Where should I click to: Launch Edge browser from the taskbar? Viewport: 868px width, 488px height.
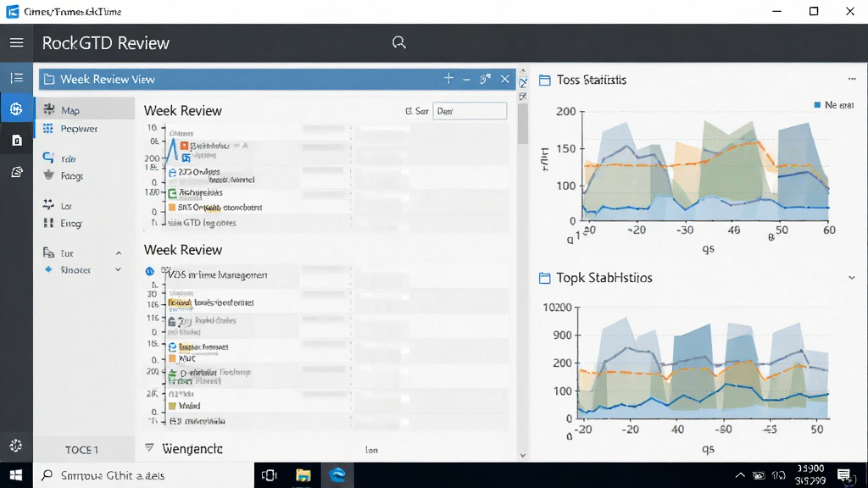pos(337,475)
